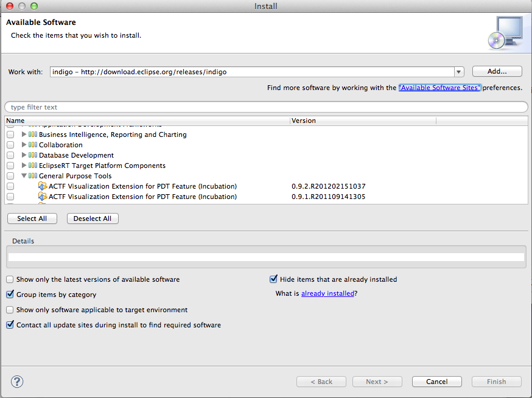Check ACTF Visualization Extension 0.9.2.R201202151037 checkbox
The width and height of the screenshot is (532, 398).
pos(10,186)
